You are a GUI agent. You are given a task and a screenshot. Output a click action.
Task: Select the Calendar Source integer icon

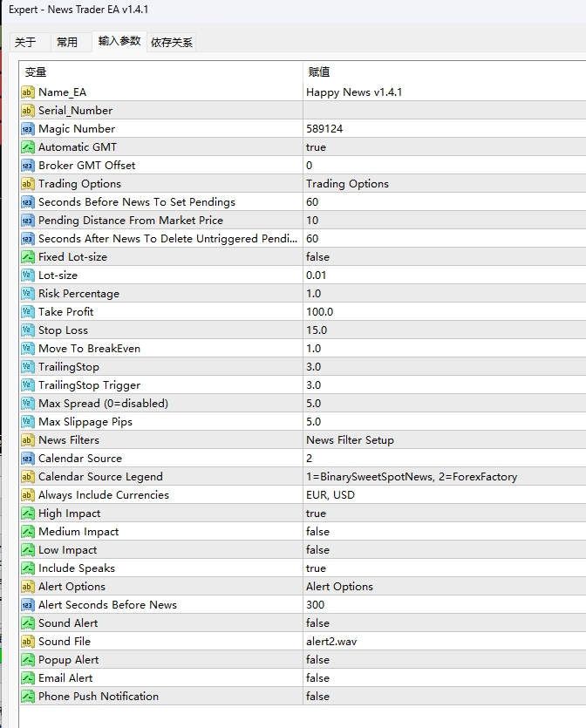click(x=27, y=458)
